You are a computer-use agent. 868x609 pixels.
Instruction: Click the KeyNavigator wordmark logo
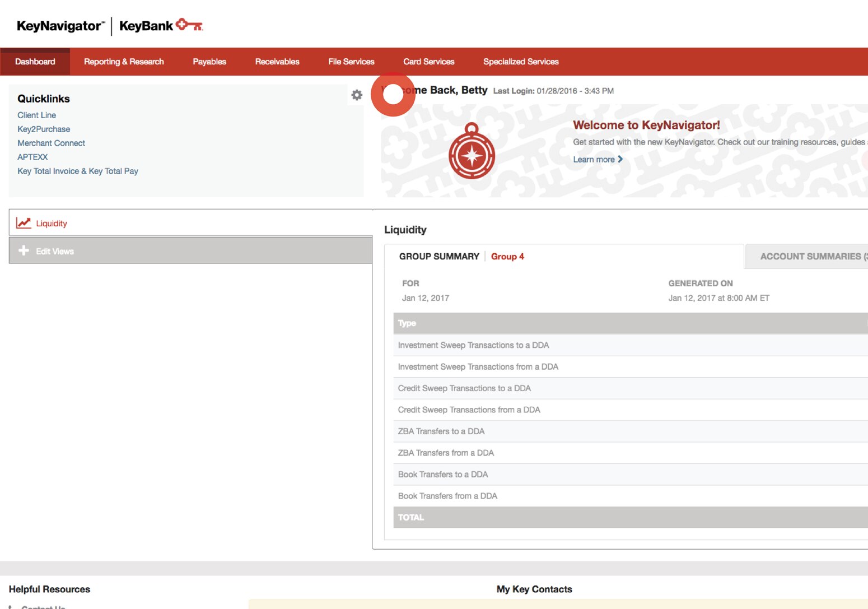(x=58, y=25)
